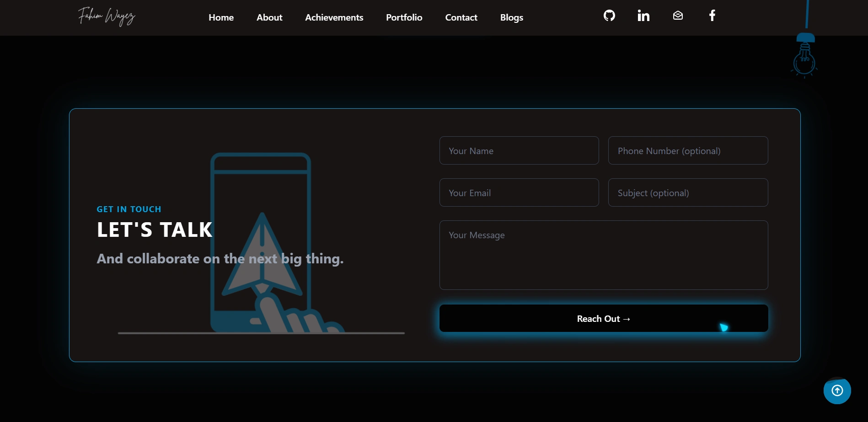Focus the Your Name input field
The image size is (868, 422).
click(x=519, y=150)
